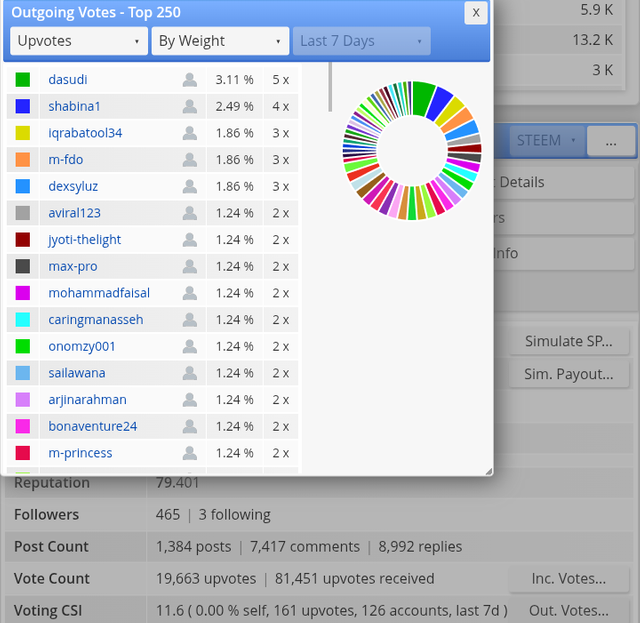Click the 2.49 % weight for shabina1
This screenshot has width=640, height=623.
(234, 106)
